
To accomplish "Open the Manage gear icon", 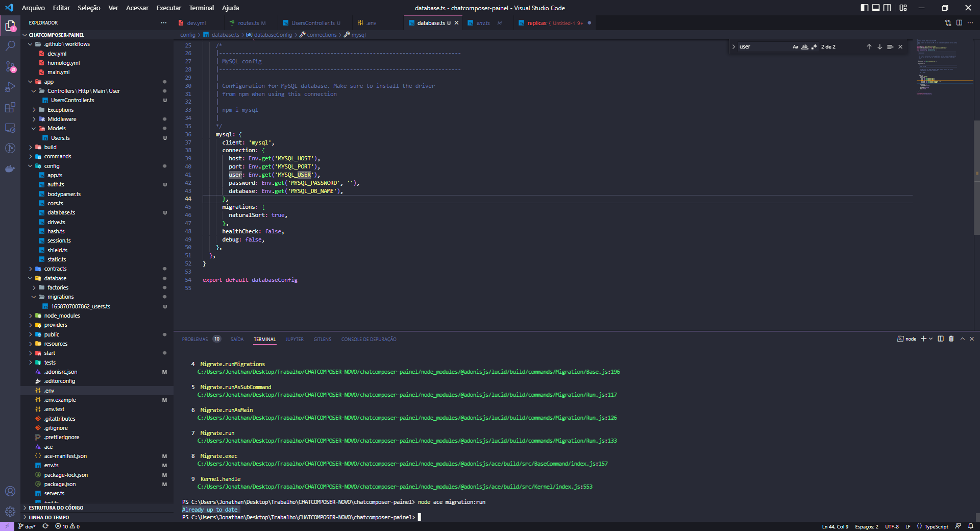I will 10,511.
